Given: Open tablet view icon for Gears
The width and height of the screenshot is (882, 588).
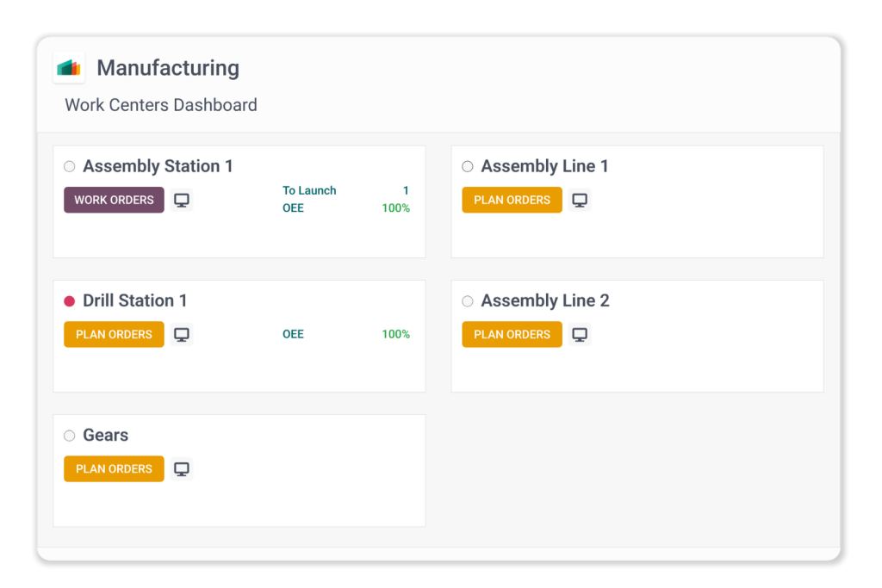Looking at the screenshot, I should tap(182, 469).
